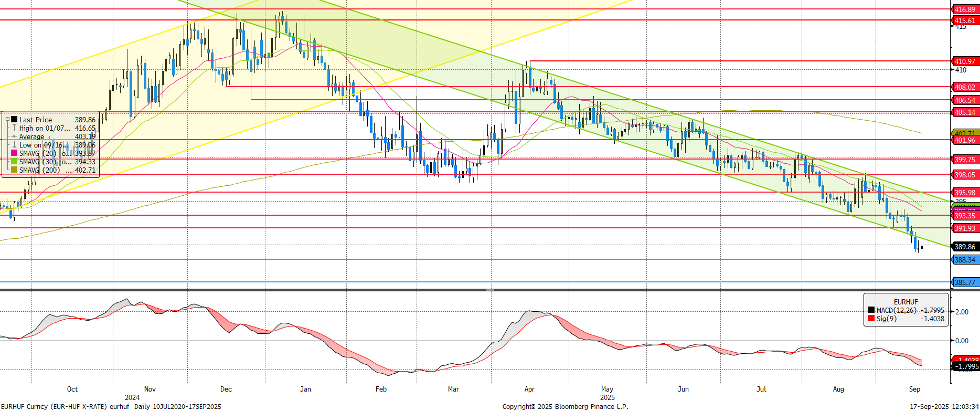
Task: Click the 395.98 red price level tag
Action: click(x=965, y=193)
